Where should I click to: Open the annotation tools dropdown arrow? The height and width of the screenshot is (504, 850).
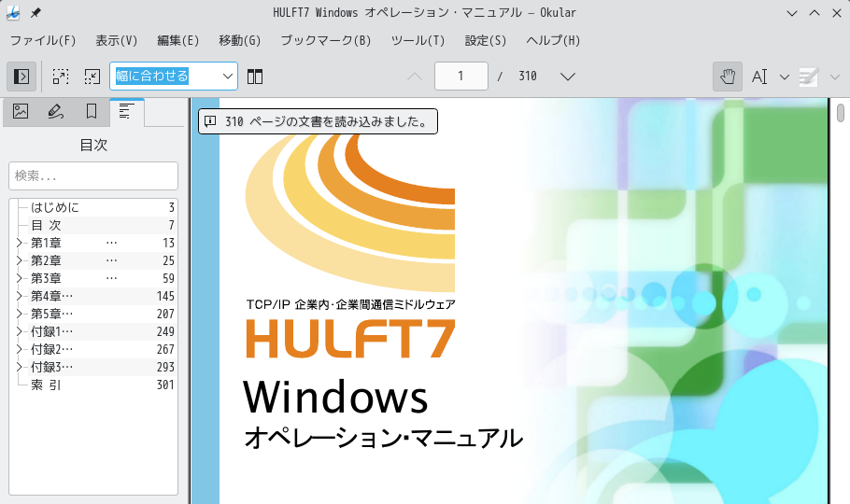[x=835, y=77]
